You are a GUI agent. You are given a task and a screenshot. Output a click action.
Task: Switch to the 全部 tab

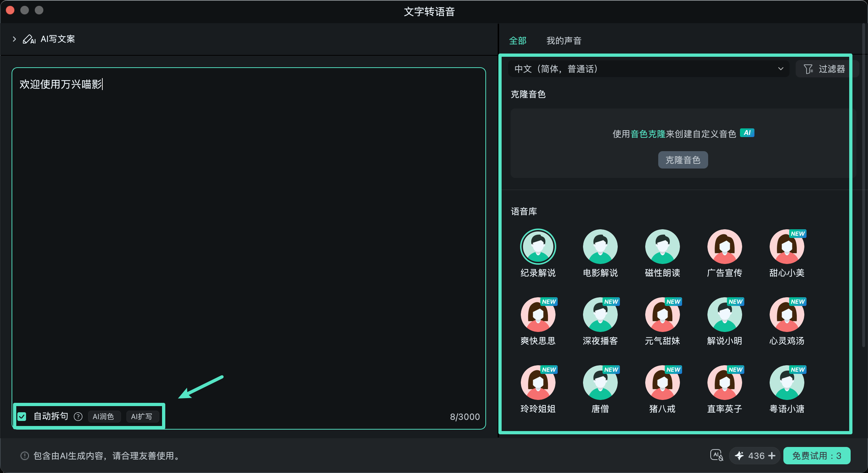[x=518, y=41]
